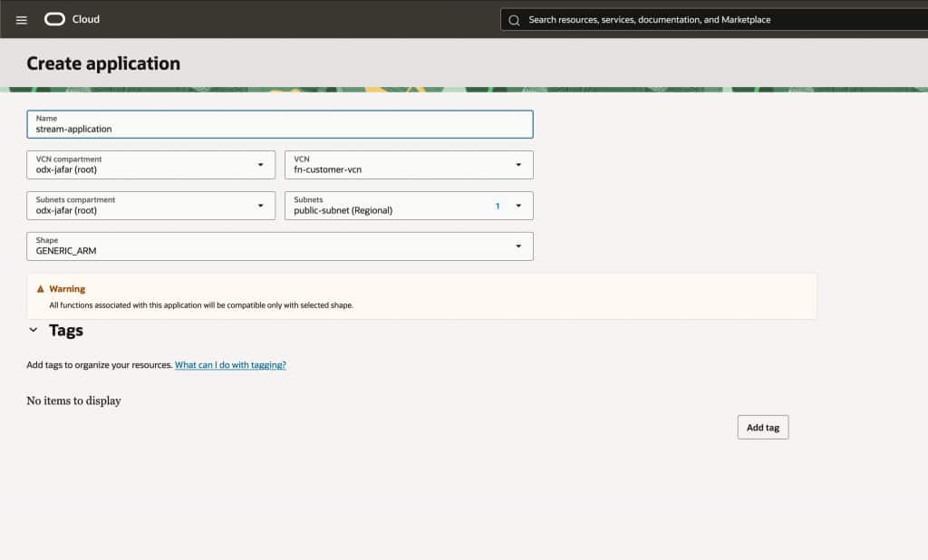Click the Tags section heading
The width and height of the screenshot is (928, 560).
(65, 331)
